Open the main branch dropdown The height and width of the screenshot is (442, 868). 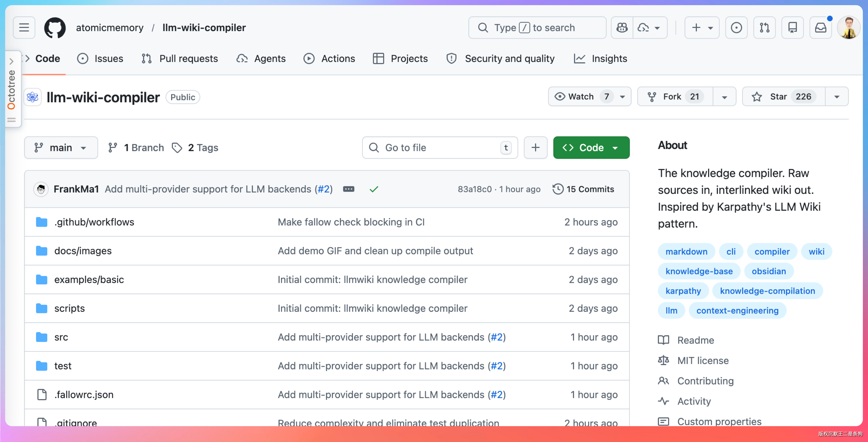pos(61,147)
